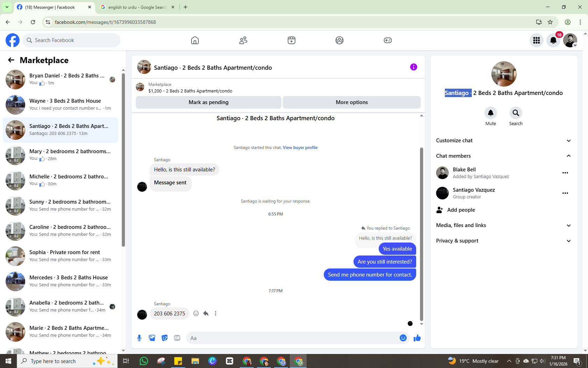Bookmark this page with the star icon
This screenshot has width=588, height=368.
pyautogui.click(x=550, y=22)
